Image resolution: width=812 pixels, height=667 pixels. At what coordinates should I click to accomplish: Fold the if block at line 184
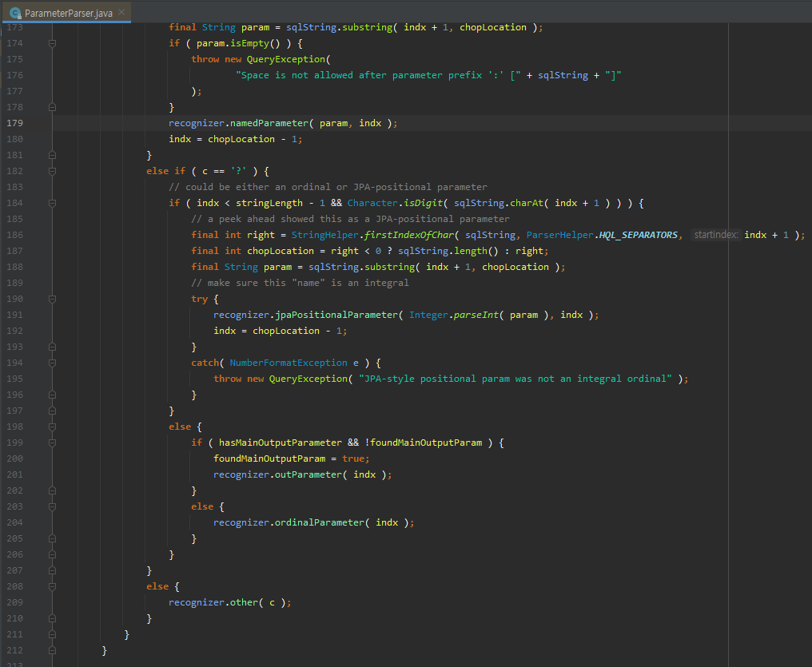(52, 203)
